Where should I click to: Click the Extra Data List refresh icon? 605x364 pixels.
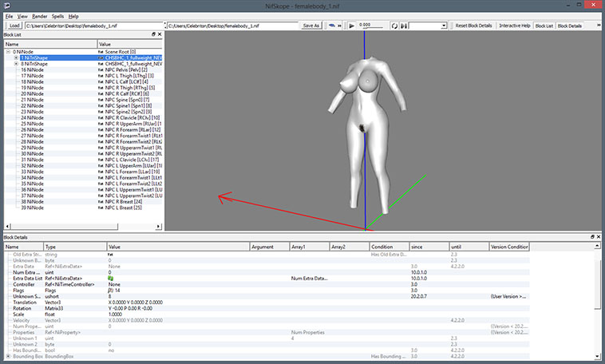click(111, 279)
